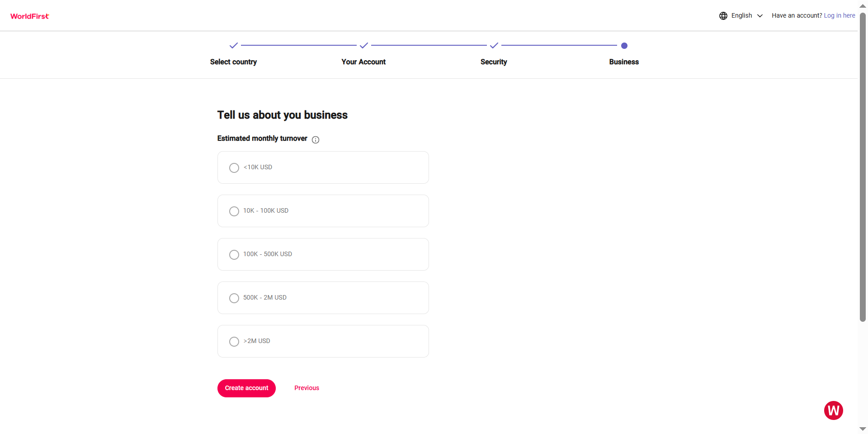
Task: Go to the Your Account step label
Action: pyautogui.click(x=363, y=62)
